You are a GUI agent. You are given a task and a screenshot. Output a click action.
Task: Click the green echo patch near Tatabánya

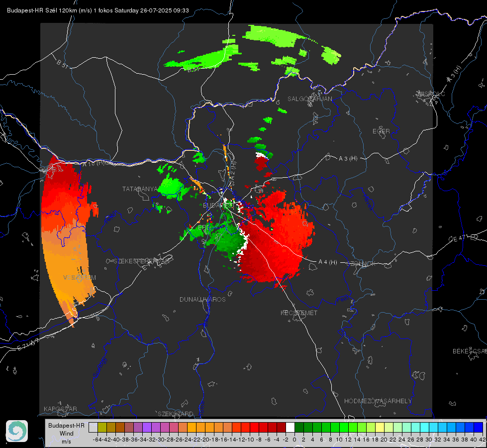click(172, 188)
